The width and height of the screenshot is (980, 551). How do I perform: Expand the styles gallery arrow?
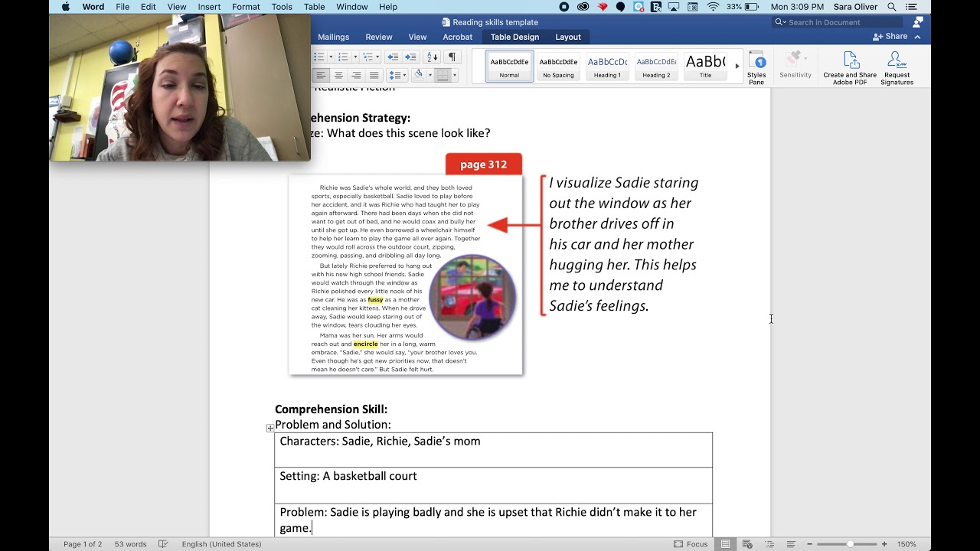pyautogui.click(x=737, y=66)
